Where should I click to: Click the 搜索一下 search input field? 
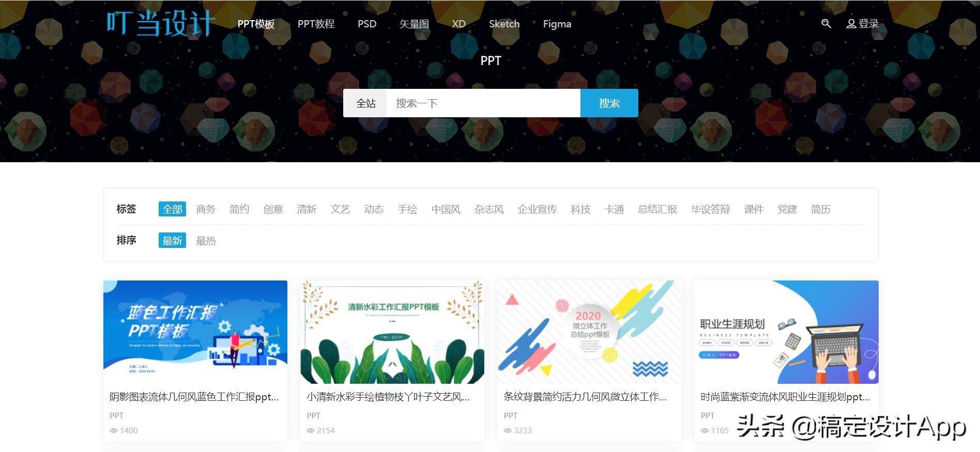(483, 103)
